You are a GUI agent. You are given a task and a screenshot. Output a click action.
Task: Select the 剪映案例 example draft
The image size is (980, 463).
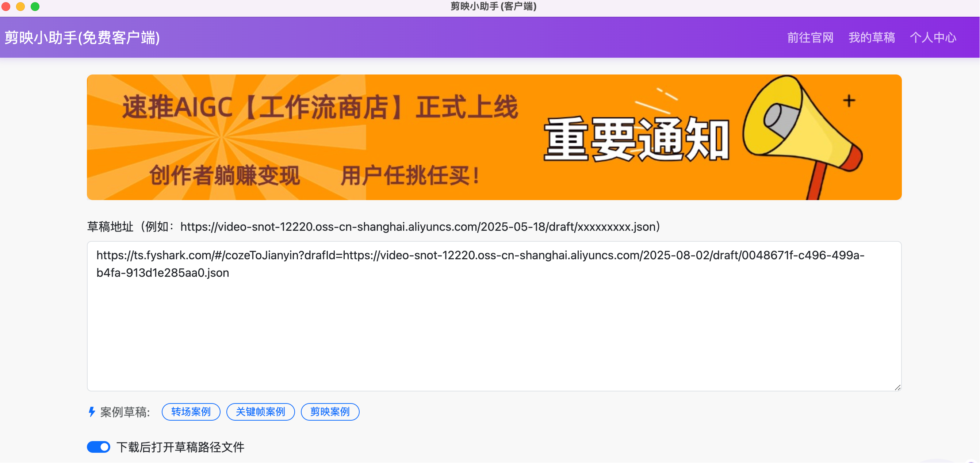pyautogui.click(x=330, y=412)
